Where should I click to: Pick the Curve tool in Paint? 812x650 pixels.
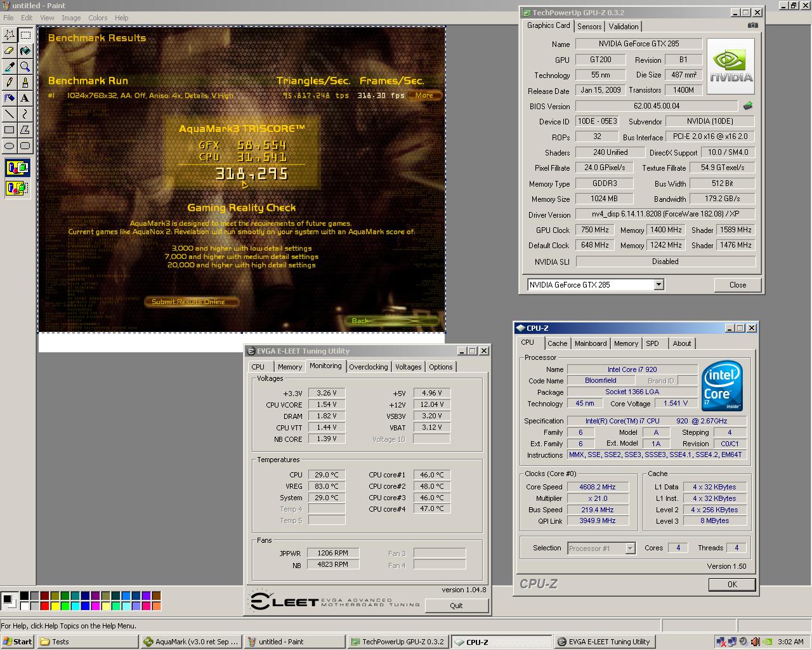coord(25,114)
